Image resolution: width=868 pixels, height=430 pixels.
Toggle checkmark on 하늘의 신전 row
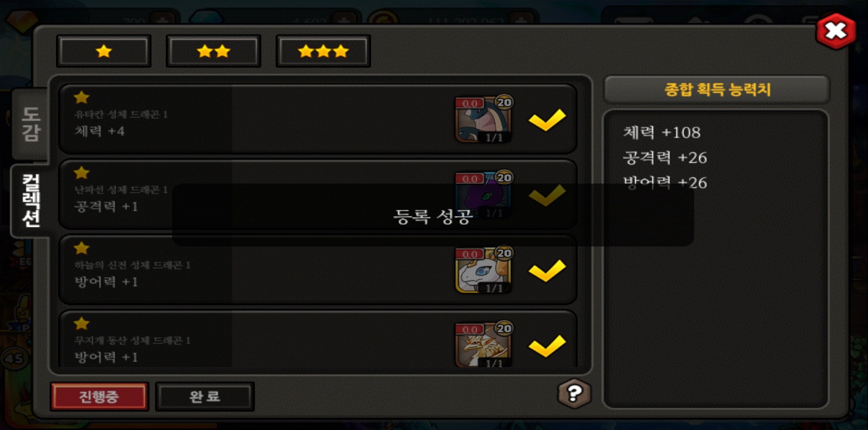pos(547,270)
